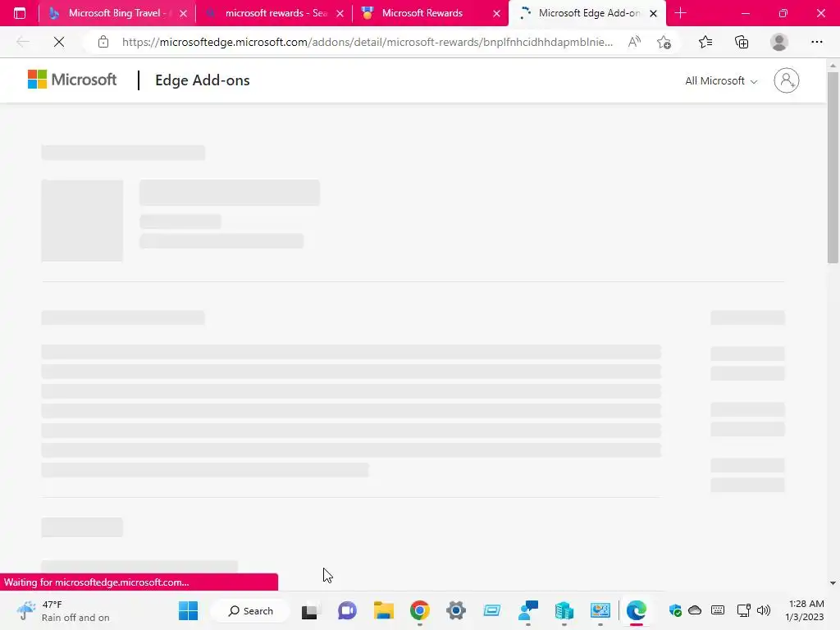Image resolution: width=840 pixels, height=630 pixels.
Task: Activate Read aloud icon
Action: coord(634,42)
